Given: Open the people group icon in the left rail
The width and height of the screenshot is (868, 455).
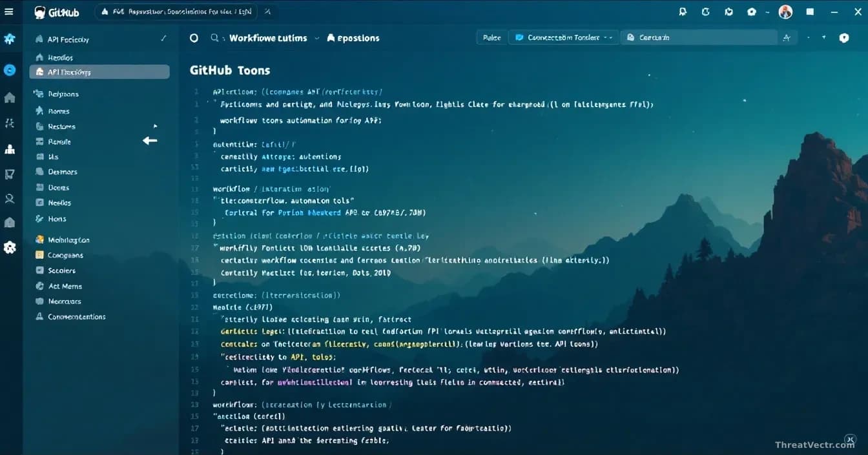Looking at the screenshot, I should coord(10,150).
